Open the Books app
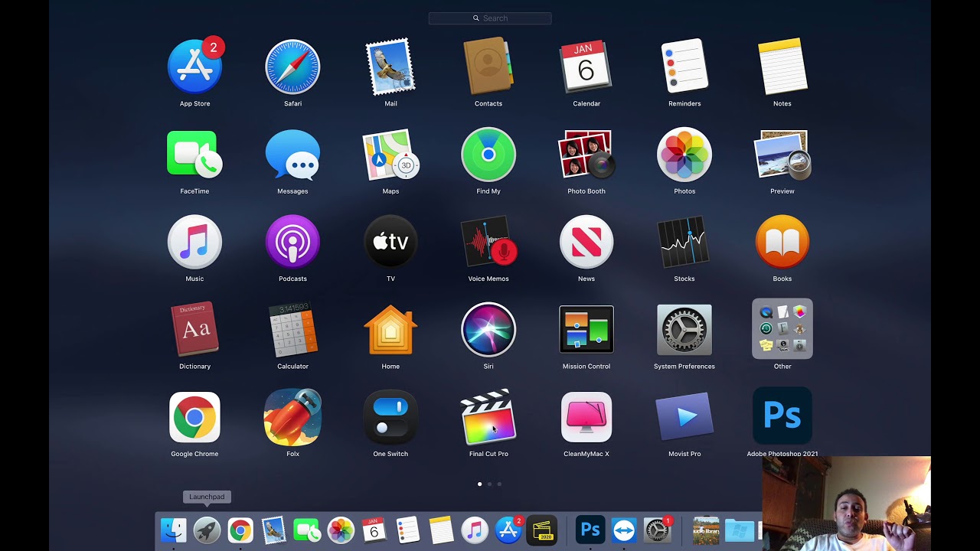This screenshot has width=980, height=551. tap(782, 243)
